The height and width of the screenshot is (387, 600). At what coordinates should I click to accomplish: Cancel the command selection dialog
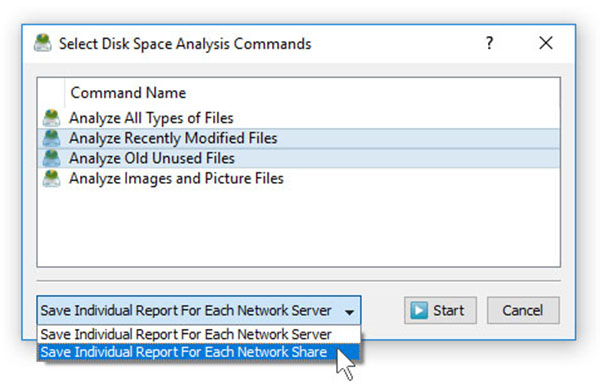pos(523,310)
